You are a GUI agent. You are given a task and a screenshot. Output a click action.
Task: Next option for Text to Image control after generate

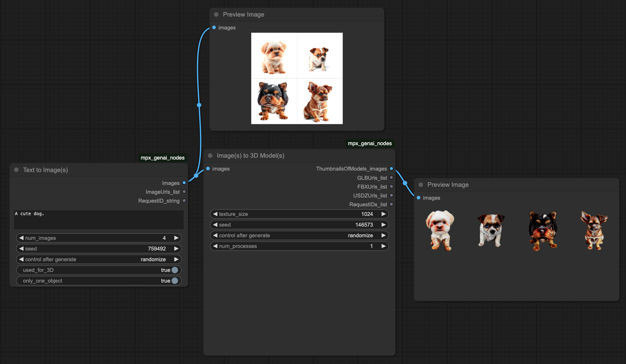tap(176, 259)
